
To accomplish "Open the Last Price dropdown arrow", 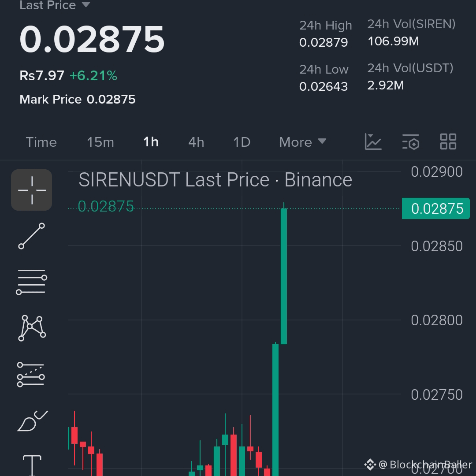I will (x=86, y=4).
